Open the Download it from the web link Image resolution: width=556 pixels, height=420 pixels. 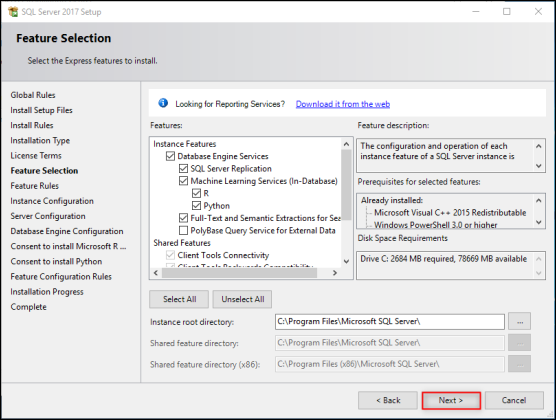343,104
